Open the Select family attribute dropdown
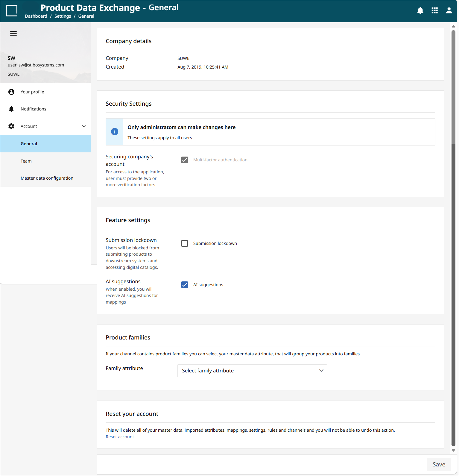Viewport: 459px width, 476px height. click(252, 371)
